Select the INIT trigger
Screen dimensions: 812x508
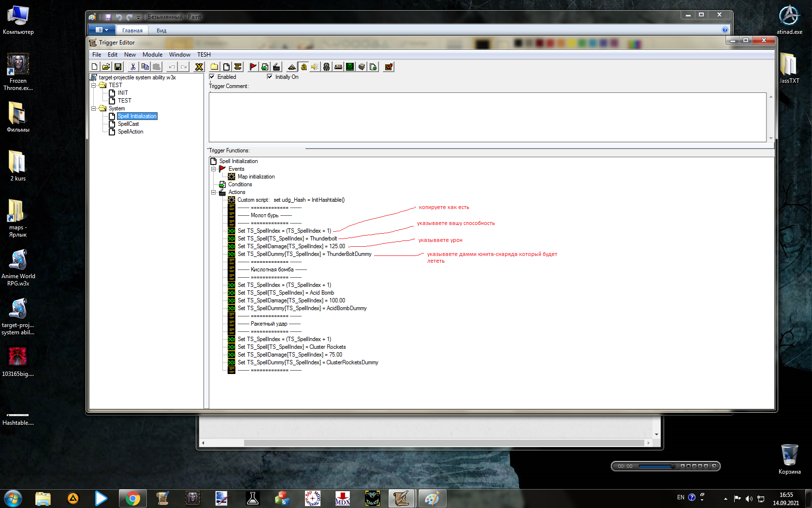click(123, 93)
